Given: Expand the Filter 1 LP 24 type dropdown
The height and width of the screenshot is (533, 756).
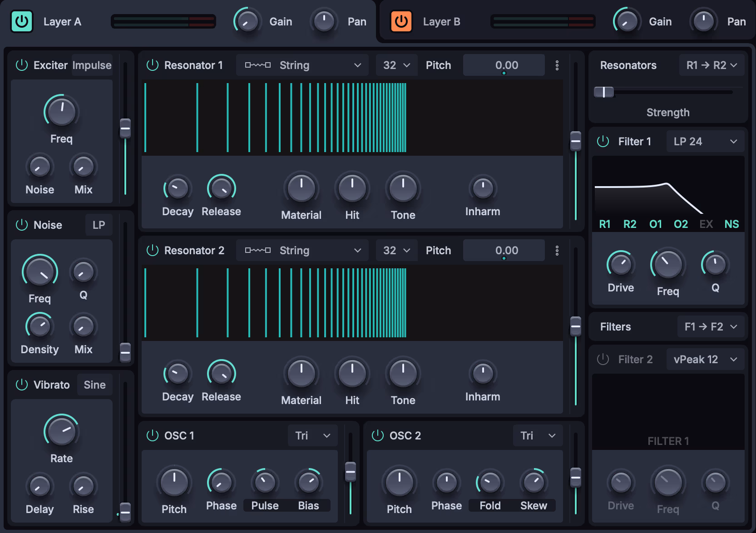Looking at the screenshot, I should (706, 142).
